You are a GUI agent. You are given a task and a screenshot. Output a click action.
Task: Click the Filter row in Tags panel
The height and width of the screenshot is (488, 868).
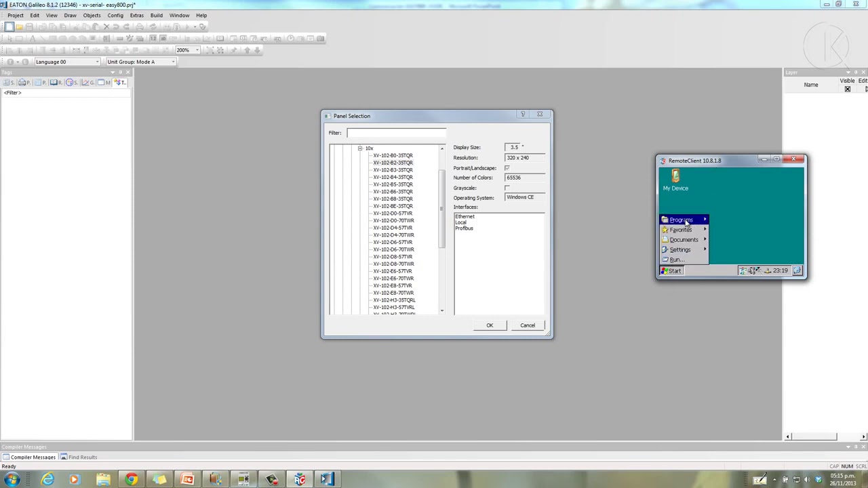[66, 93]
